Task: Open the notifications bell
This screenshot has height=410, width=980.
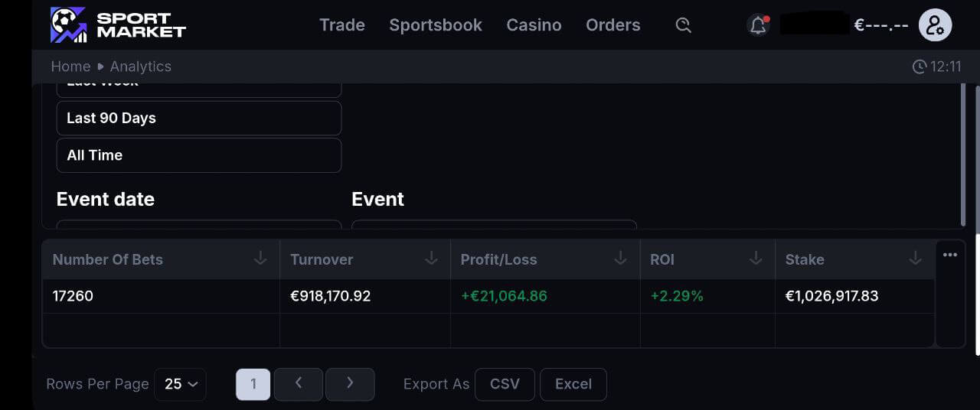Action: pyautogui.click(x=758, y=25)
